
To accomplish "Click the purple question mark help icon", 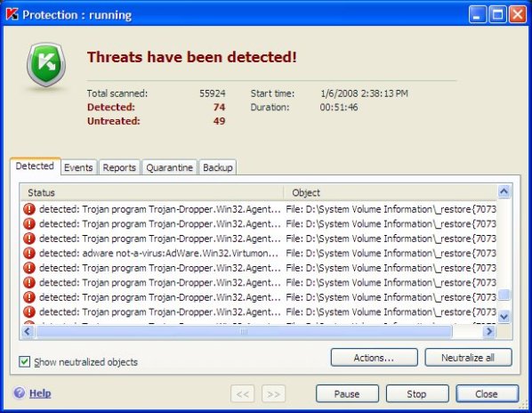I will click(20, 393).
